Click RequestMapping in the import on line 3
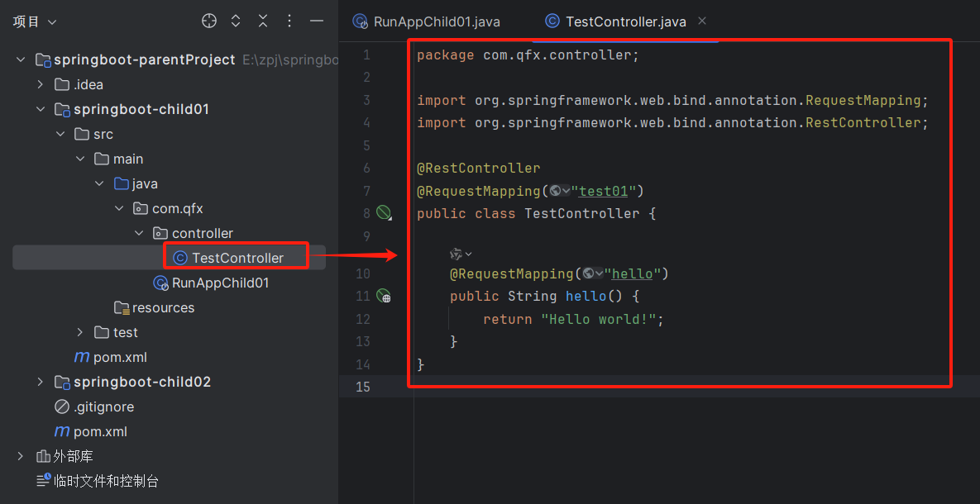This screenshot has width=980, height=504. 863,101
